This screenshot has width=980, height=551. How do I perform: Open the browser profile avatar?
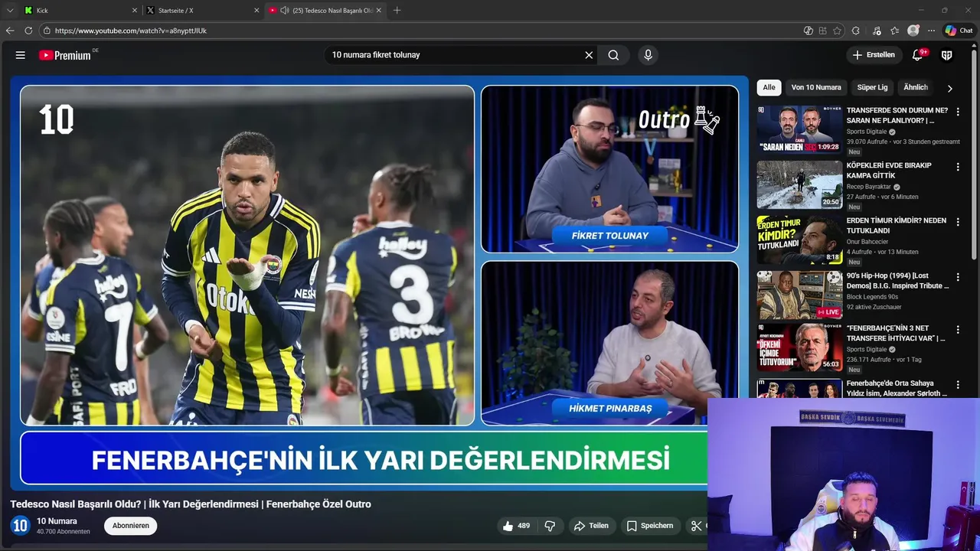point(913,31)
